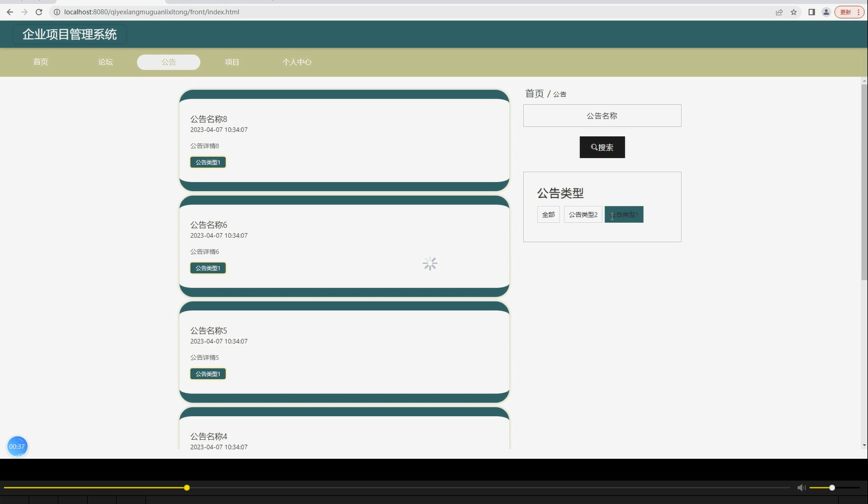Open the 论坛 navigation tab

click(x=105, y=62)
